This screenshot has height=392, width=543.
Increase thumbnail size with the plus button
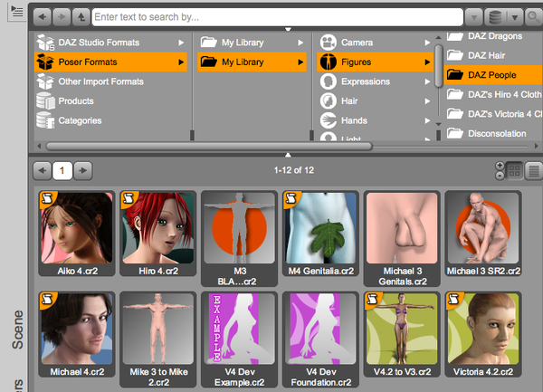(x=500, y=166)
